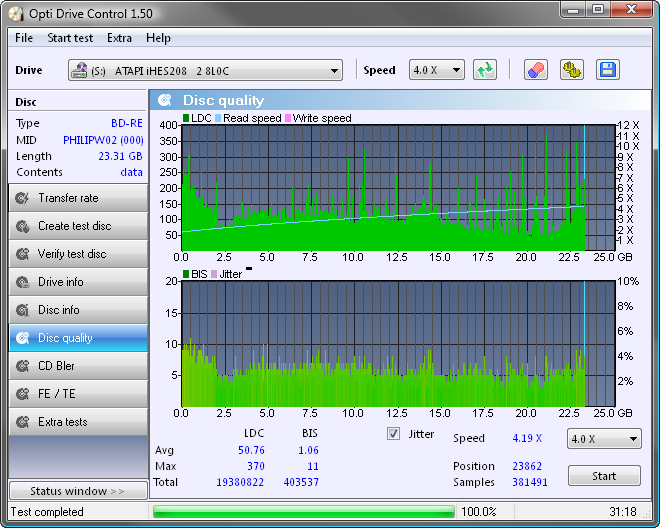Image resolution: width=660 pixels, height=528 pixels.
Task: Click the Disc quality header icon
Action: (x=165, y=100)
